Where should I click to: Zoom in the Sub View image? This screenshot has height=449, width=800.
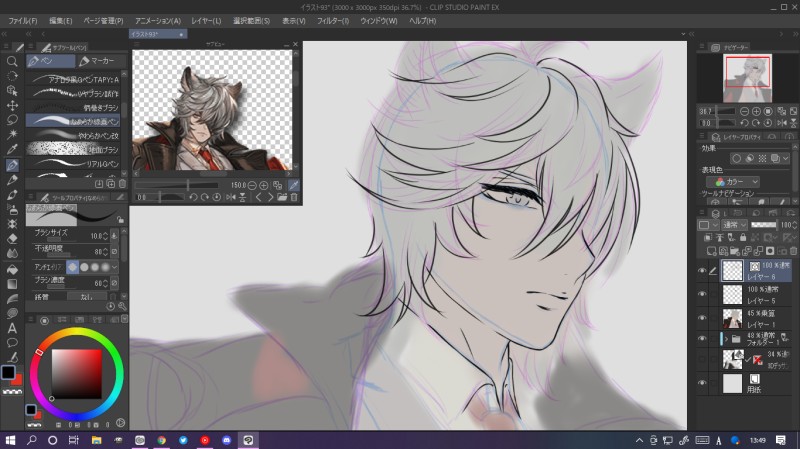pos(264,186)
